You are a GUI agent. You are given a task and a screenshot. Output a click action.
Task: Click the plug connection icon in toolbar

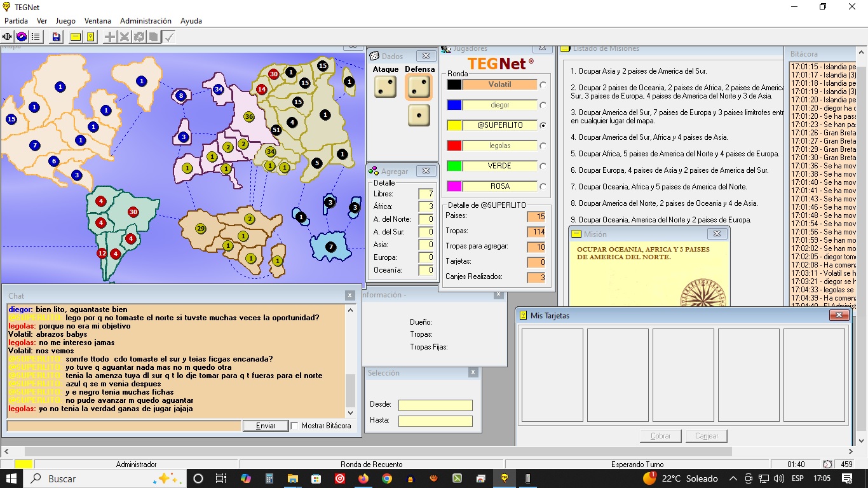8,37
